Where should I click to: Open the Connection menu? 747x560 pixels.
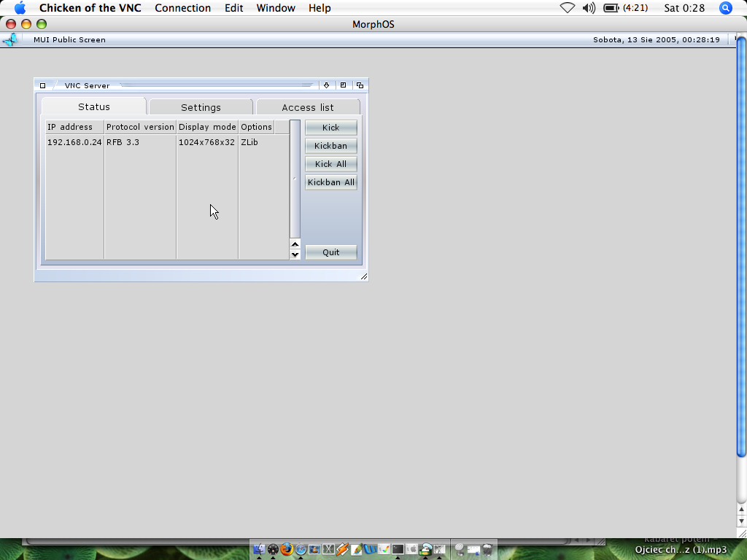[182, 8]
